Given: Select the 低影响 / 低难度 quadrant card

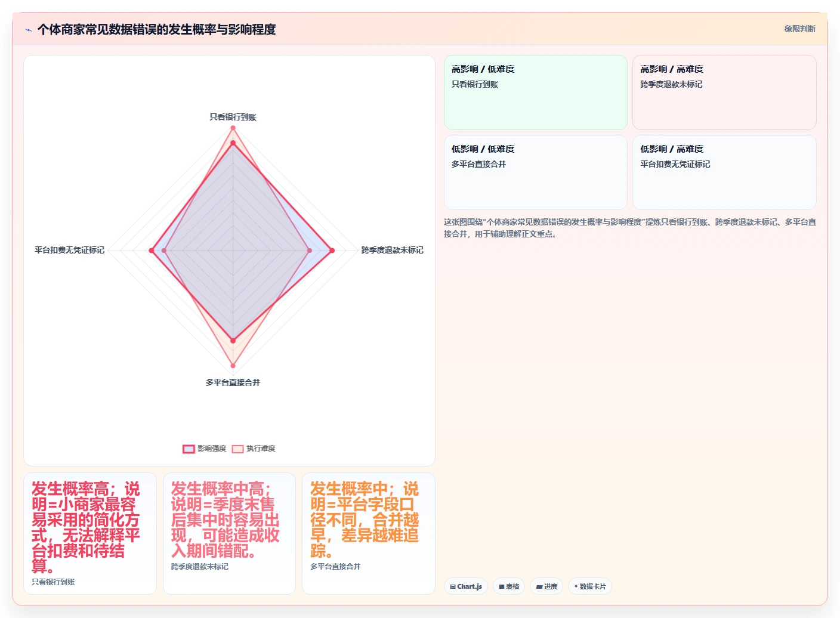Looking at the screenshot, I should tap(535, 172).
